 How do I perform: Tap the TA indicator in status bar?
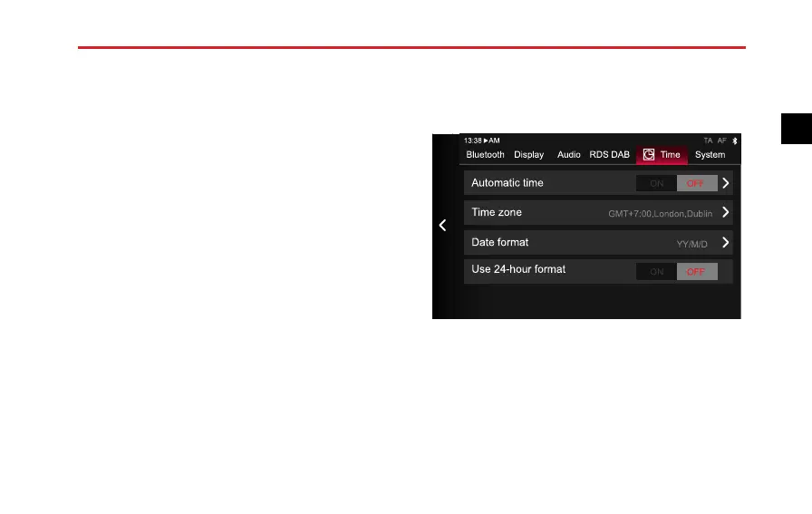pyautogui.click(x=708, y=141)
